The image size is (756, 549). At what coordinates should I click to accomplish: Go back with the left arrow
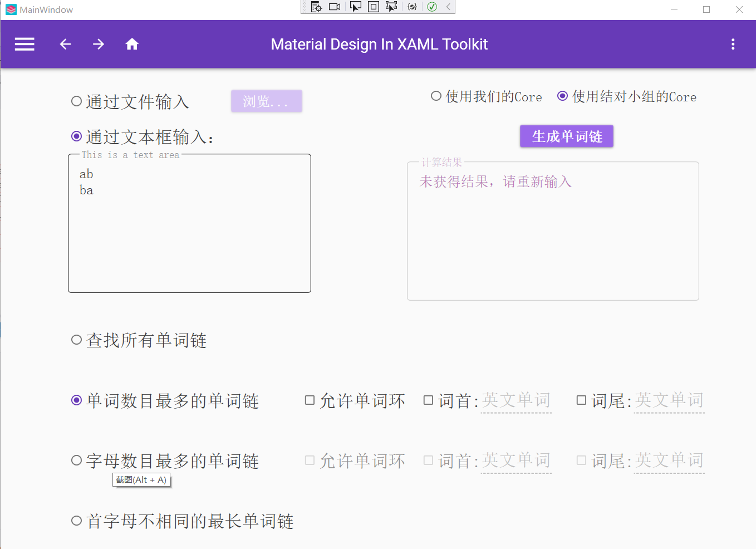click(65, 44)
